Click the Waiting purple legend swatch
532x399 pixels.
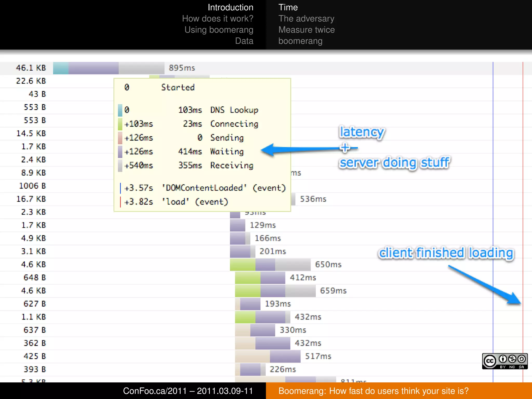pos(120,152)
